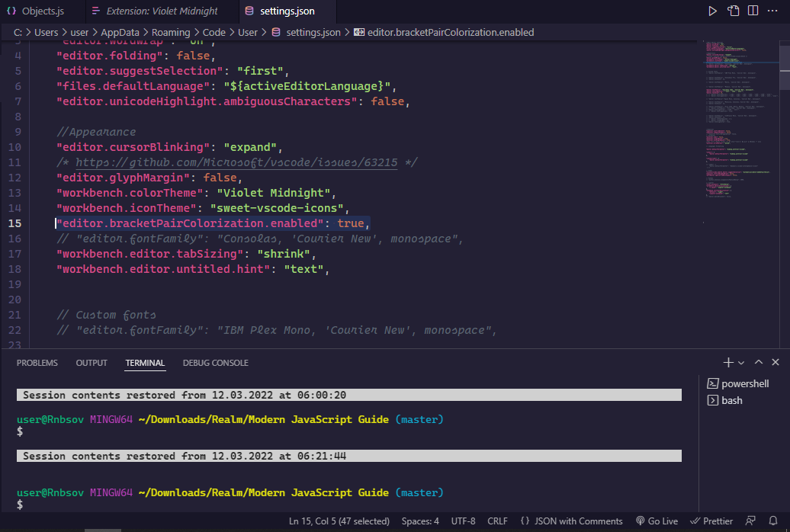This screenshot has height=532, width=790.
Task: Open the editor More Actions menu
Action: pos(772,11)
